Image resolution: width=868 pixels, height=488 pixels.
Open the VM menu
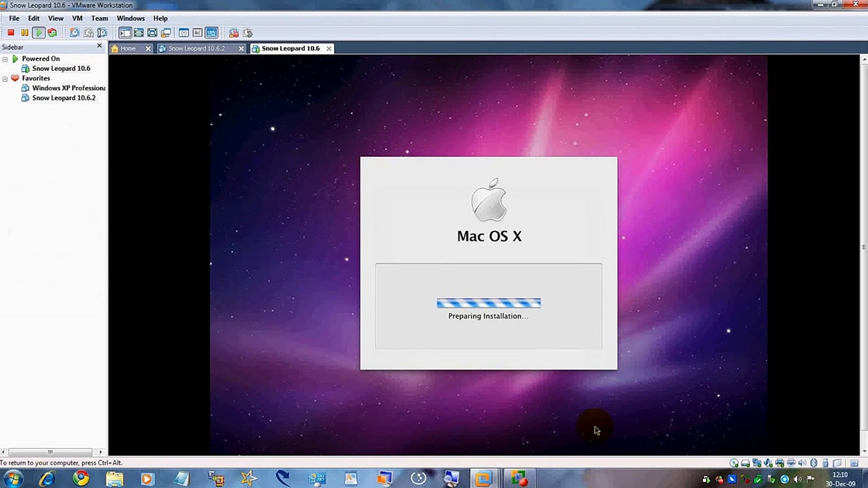(x=77, y=18)
